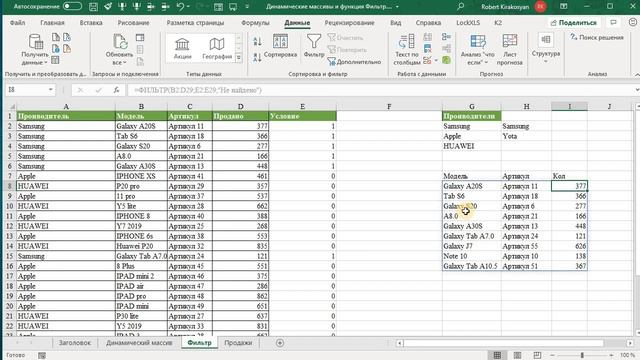Select cell with Galaxy Tab A10.5
This screenshot has width=640, height=360.
coord(471,266)
